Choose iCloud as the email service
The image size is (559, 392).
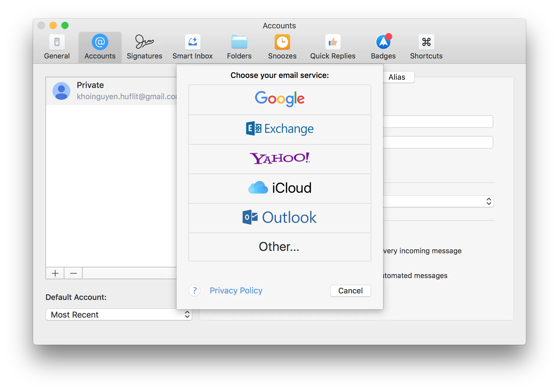pos(279,189)
